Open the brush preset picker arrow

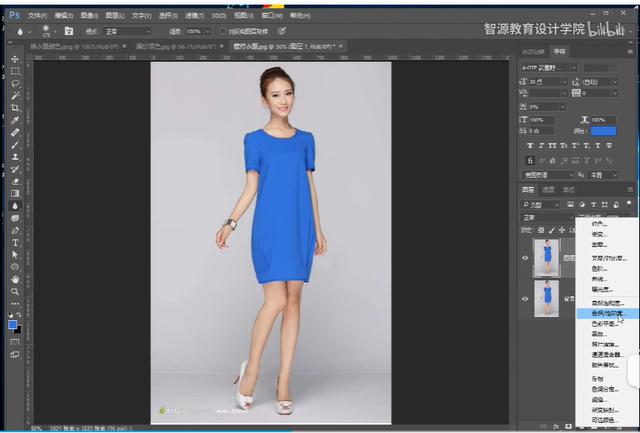[x=55, y=31]
